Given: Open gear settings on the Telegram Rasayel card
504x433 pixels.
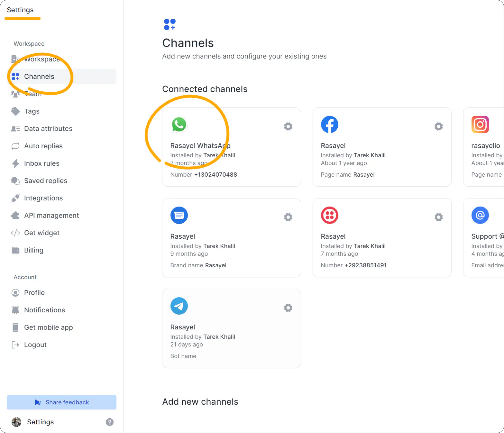Looking at the screenshot, I should [x=288, y=308].
